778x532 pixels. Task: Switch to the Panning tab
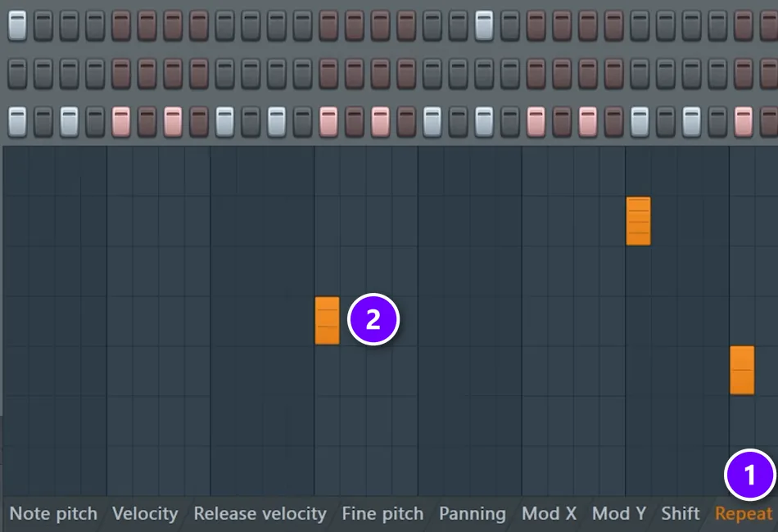tap(473, 514)
